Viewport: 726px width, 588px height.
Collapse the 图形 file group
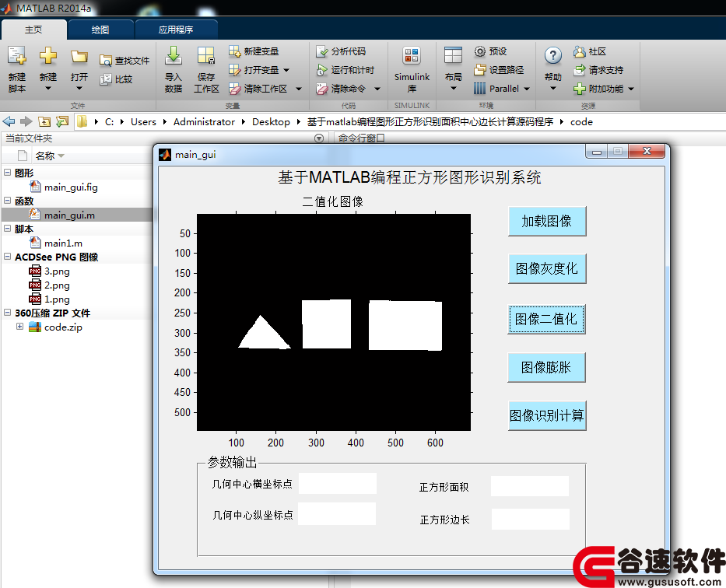click(8, 173)
